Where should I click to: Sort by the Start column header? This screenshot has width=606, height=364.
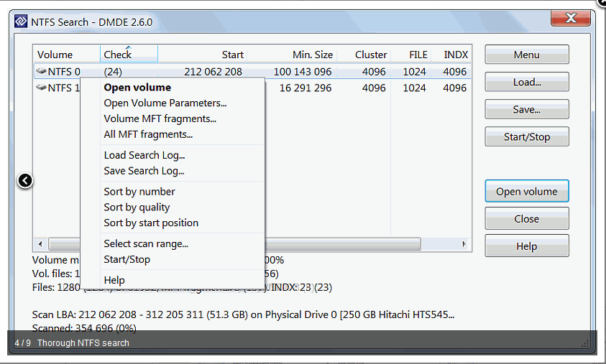click(x=202, y=55)
